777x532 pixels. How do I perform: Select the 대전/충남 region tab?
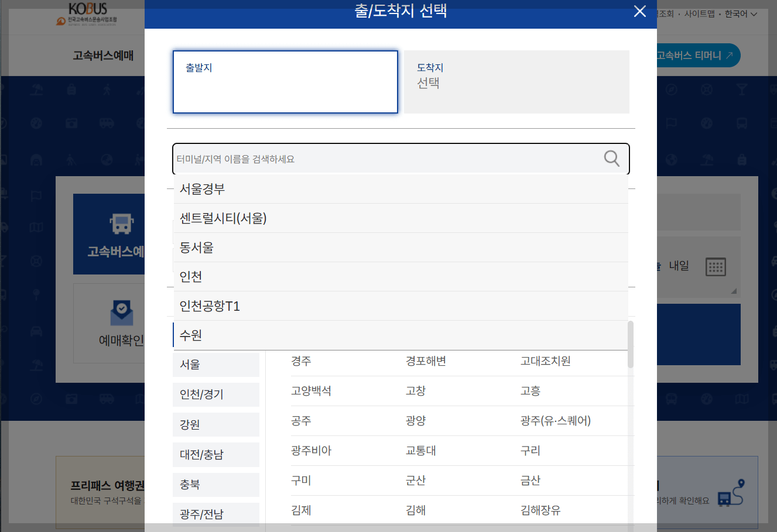[216, 455]
